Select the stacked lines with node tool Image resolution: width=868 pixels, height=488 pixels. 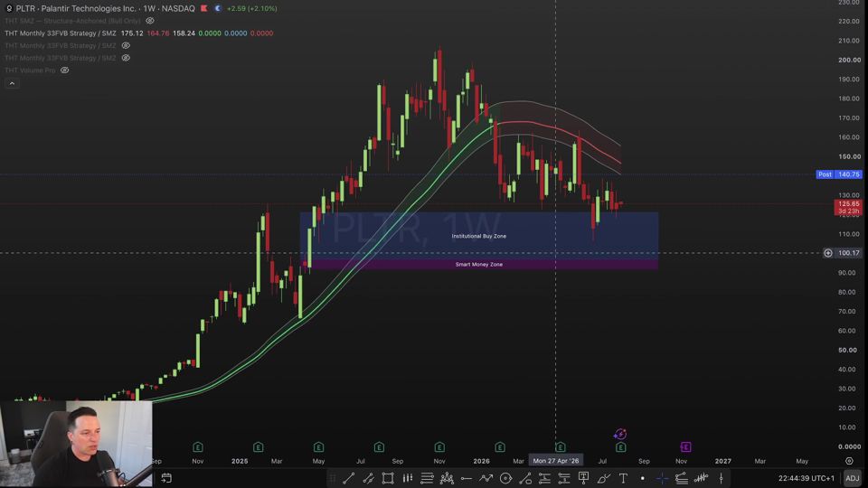point(682,478)
